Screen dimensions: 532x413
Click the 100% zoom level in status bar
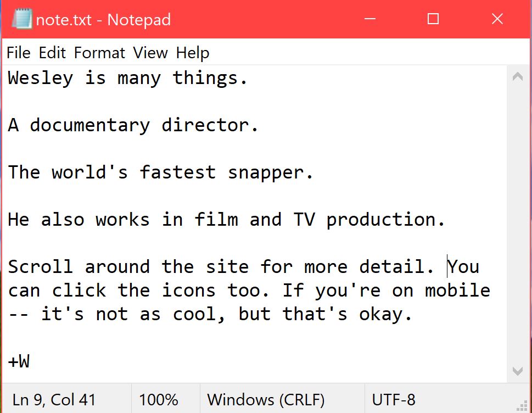(x=158, y=399)
